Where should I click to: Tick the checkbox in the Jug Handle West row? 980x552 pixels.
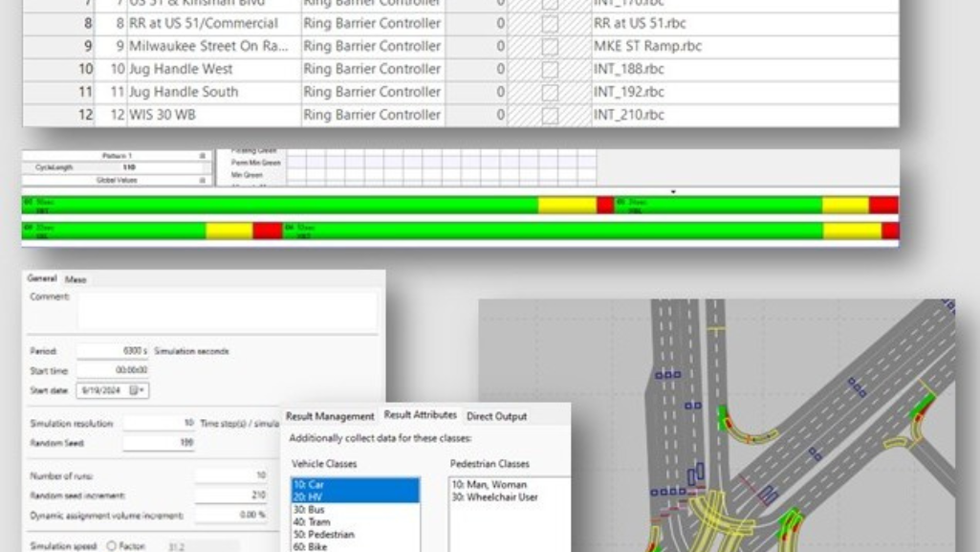[550, 69]
